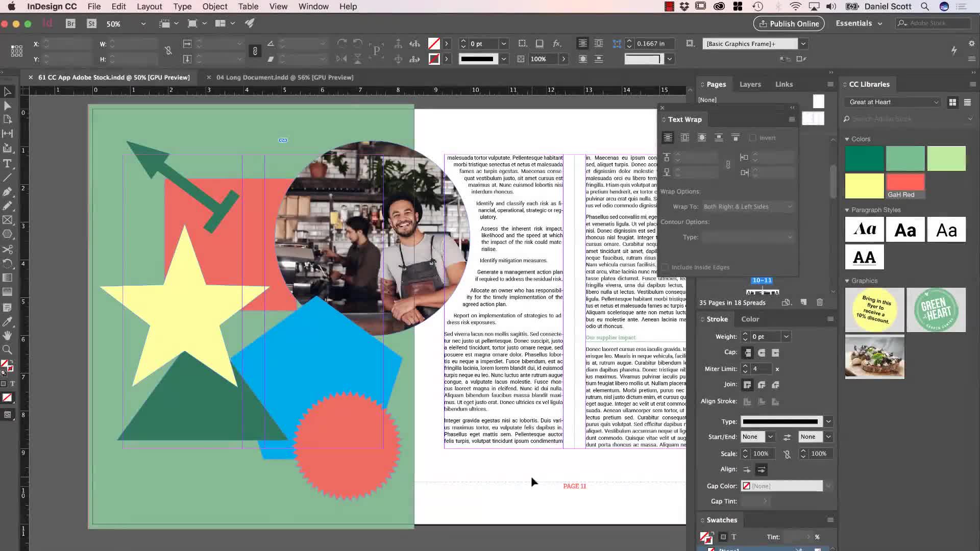Screen dimensions: 980x551
Task: Switch to the Color tab
Action: 750,319
